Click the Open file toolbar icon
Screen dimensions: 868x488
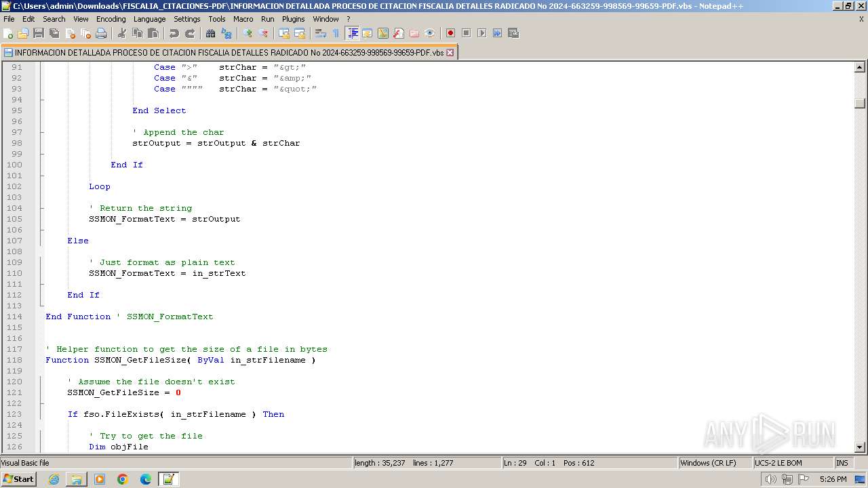(x=23, y=33)
